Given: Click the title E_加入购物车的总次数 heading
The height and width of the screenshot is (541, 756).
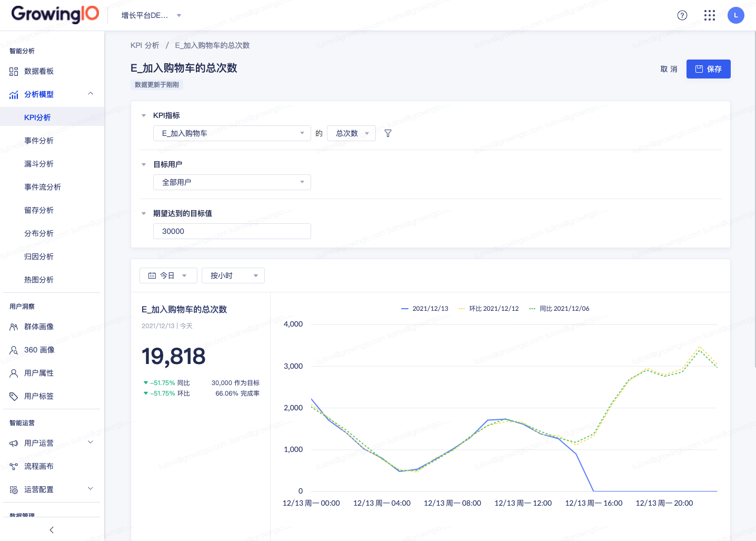Looking at the screenshot, I should (x=184, y=68).
